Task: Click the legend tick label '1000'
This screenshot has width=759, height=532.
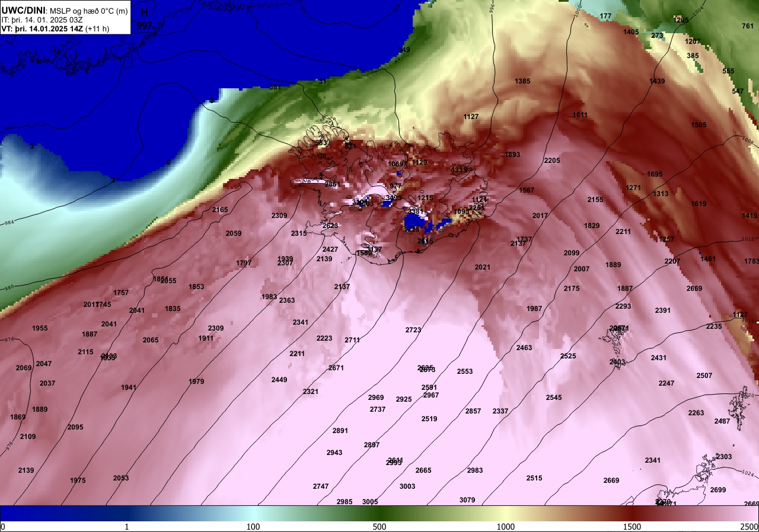Action: 505,527
